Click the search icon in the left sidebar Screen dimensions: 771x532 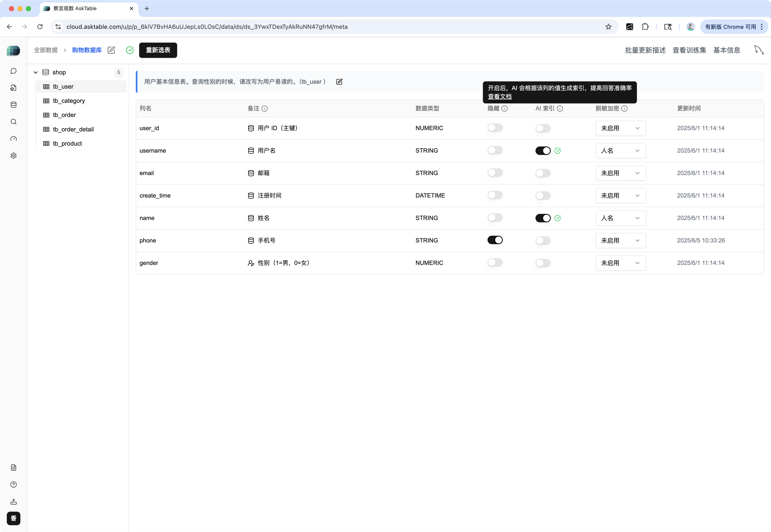pyautogui.click(x=13, y=122)
